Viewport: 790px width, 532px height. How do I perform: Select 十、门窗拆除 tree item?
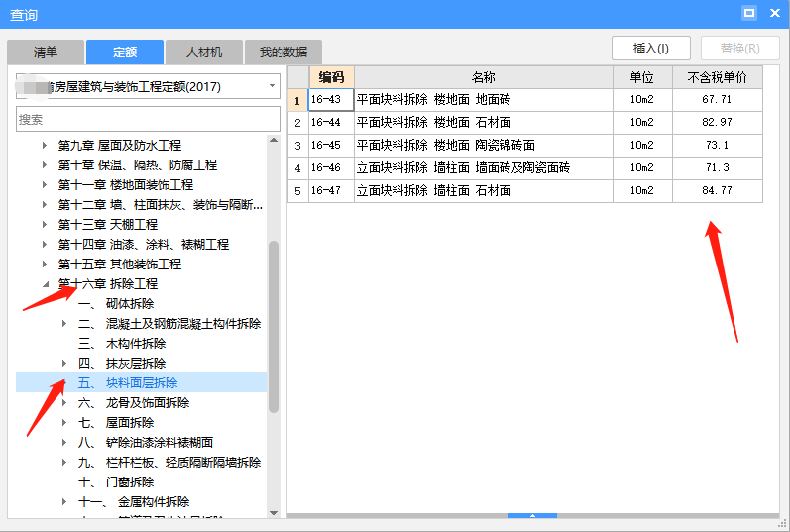(116, 482)
